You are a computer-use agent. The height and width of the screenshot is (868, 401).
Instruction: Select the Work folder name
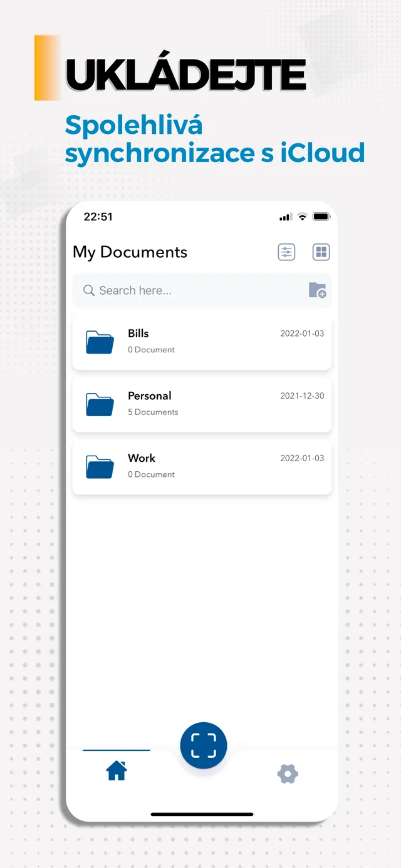tap(142, 458)
